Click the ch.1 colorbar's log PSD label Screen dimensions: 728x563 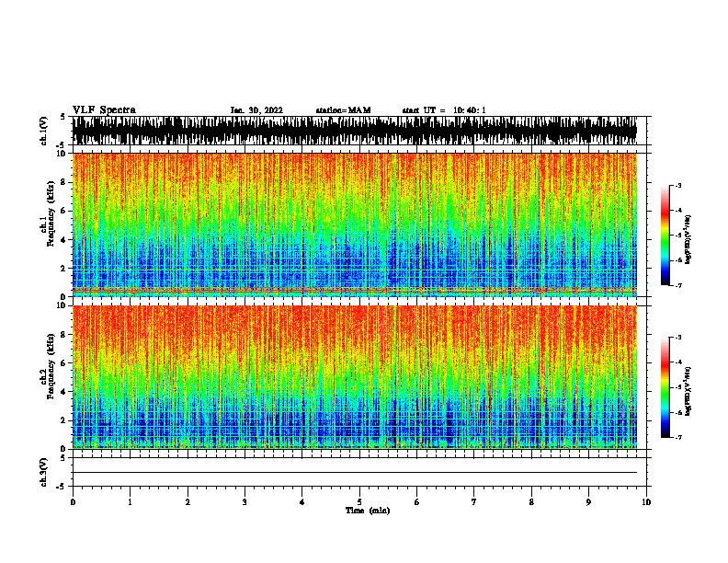click(688, 240)
